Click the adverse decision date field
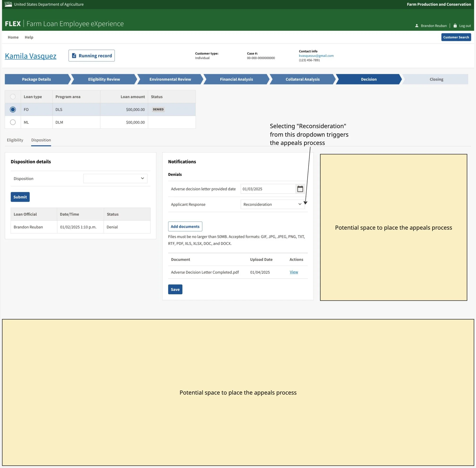This screenshot has height=468, width=476. point(268,189)
